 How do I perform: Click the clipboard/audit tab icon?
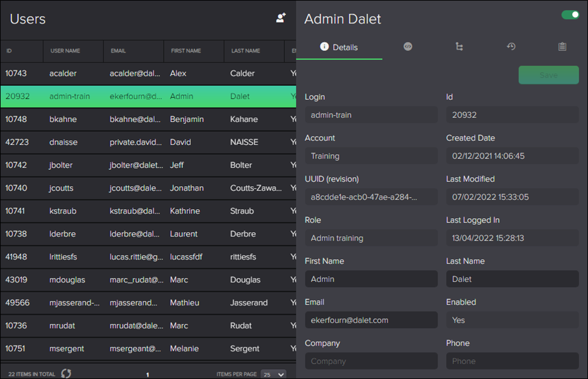[562, 46]
